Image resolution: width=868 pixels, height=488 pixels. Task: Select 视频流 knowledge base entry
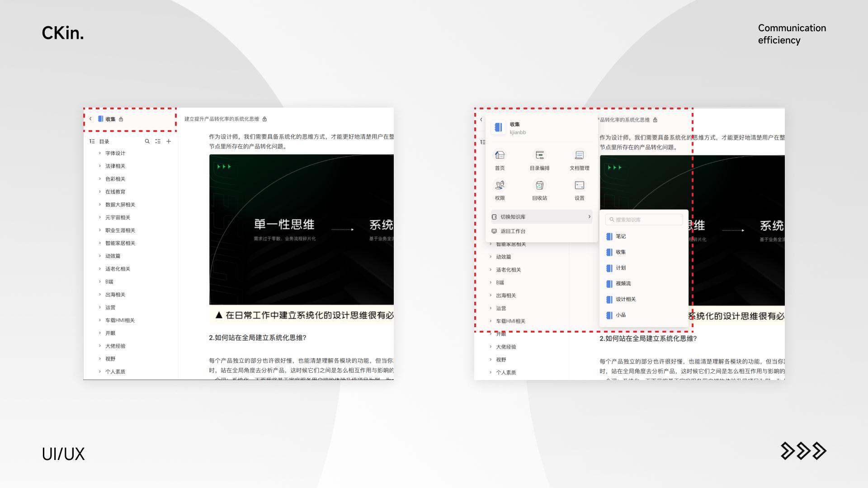[x=623, y=283]
